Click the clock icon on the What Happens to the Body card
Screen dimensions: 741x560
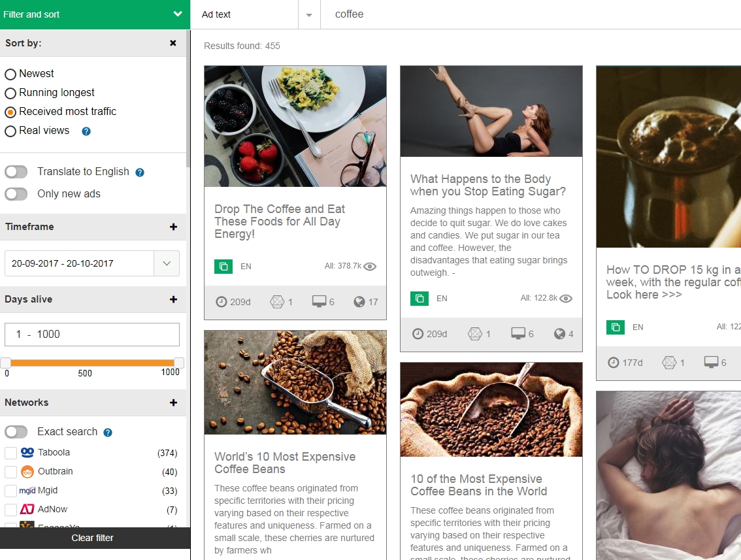point(418,334)
